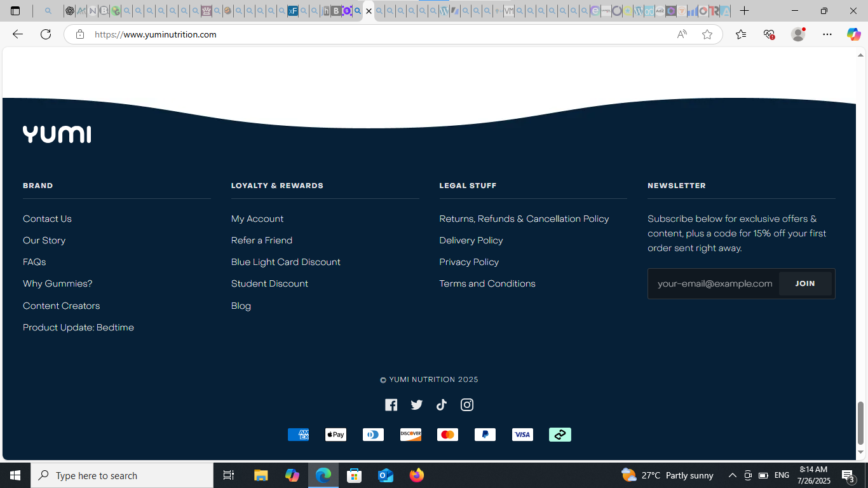Click the YUMI NUTRITION 2025 copyright text
This screenshot has width=868, height=488.
click(x=429, y=379)
